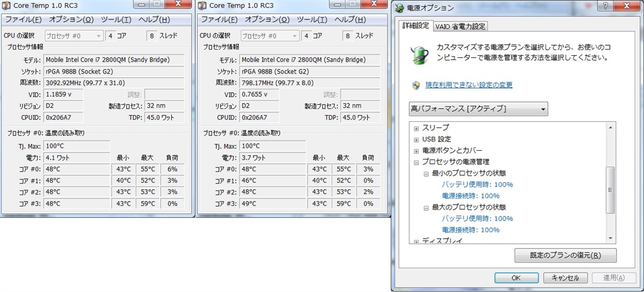Open ヘルプ menu in right Core Temp window

(350, 19)
